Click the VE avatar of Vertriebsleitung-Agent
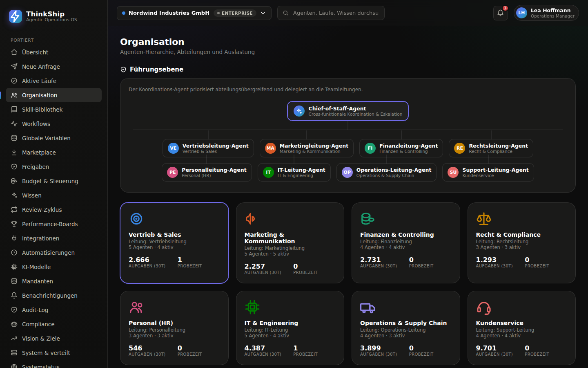 [x=174, y=148]
